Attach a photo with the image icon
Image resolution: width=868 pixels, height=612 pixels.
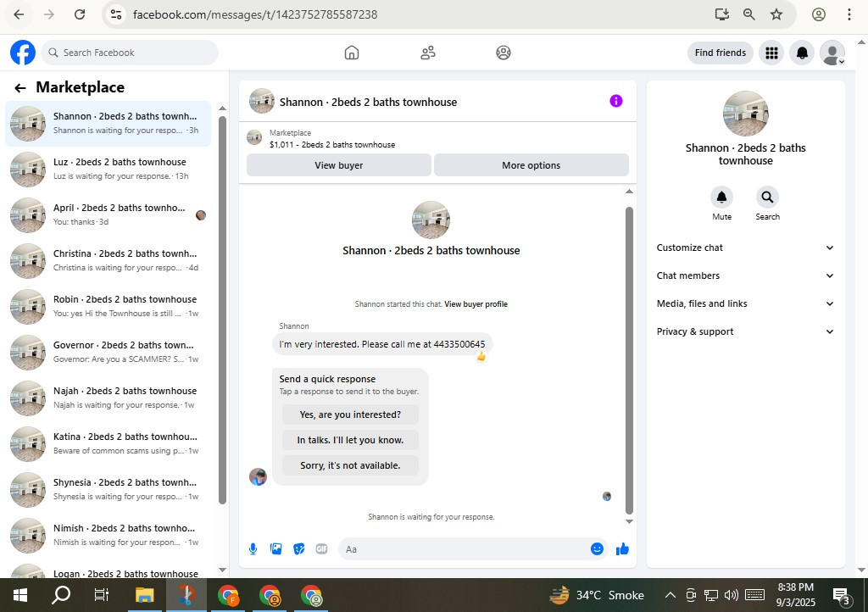coord(275,549)
